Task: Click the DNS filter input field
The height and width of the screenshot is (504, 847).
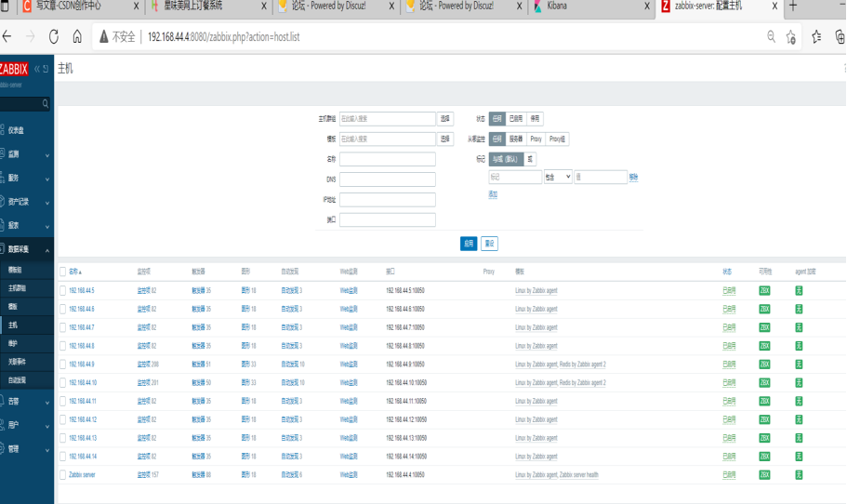Action: tap(388, 179)
